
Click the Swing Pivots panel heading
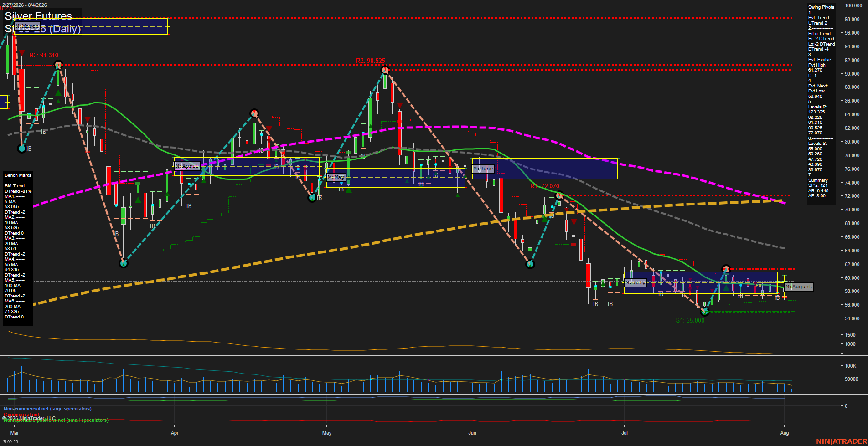click(821, 7)
